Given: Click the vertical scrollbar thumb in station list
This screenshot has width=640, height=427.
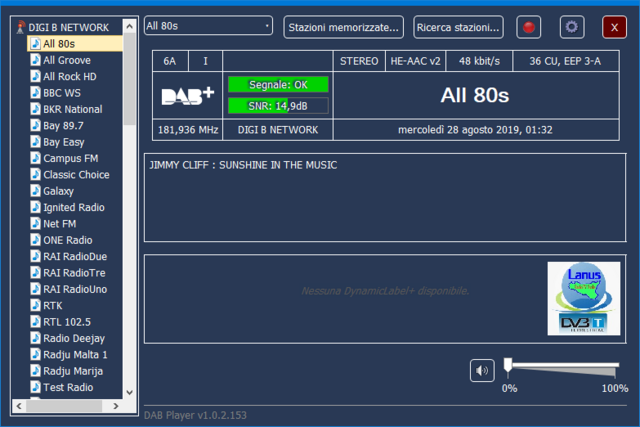Looking at the screenshot, I should [x=129, y=80].
